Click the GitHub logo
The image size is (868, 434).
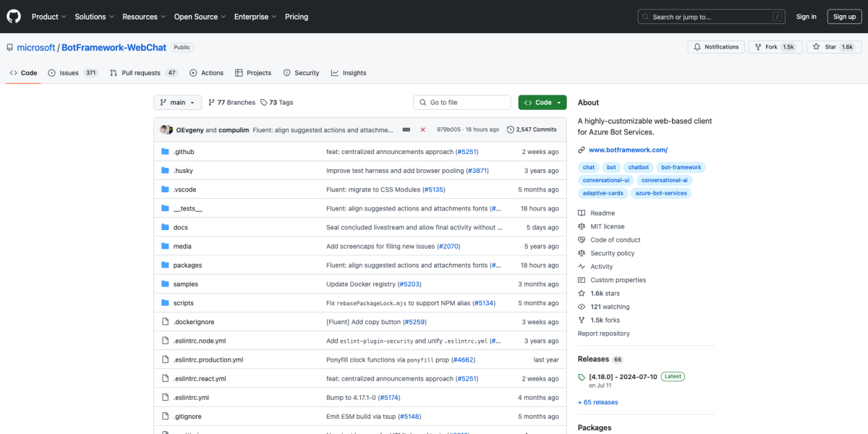[x=13, y=16]
